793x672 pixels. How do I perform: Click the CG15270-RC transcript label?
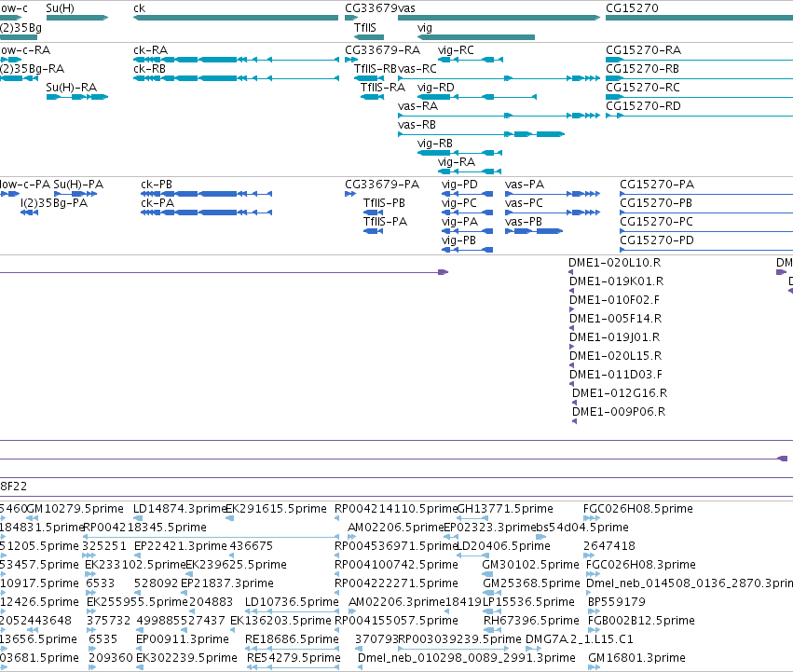click(x=643, y=88)
